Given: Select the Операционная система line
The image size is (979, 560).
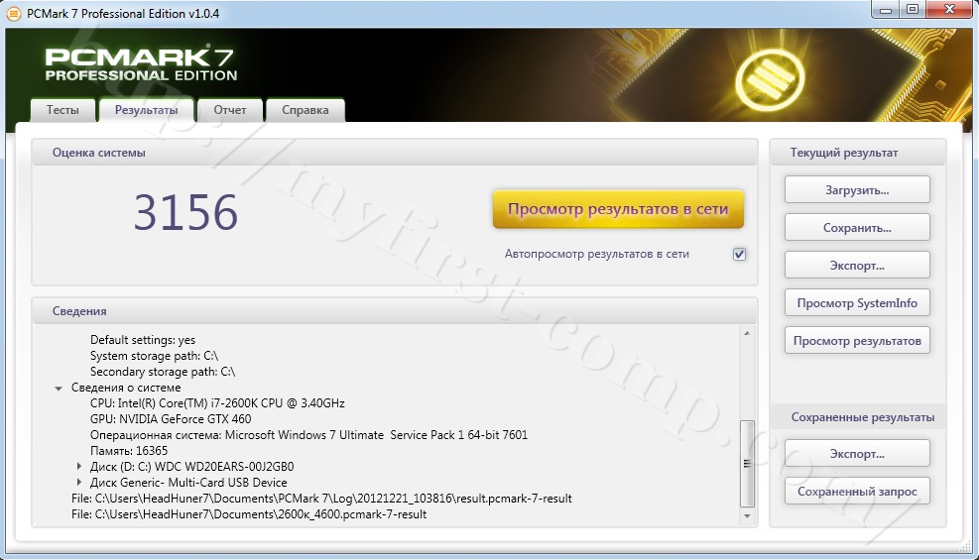Looking at the screenshot, I should pos(309,435).
